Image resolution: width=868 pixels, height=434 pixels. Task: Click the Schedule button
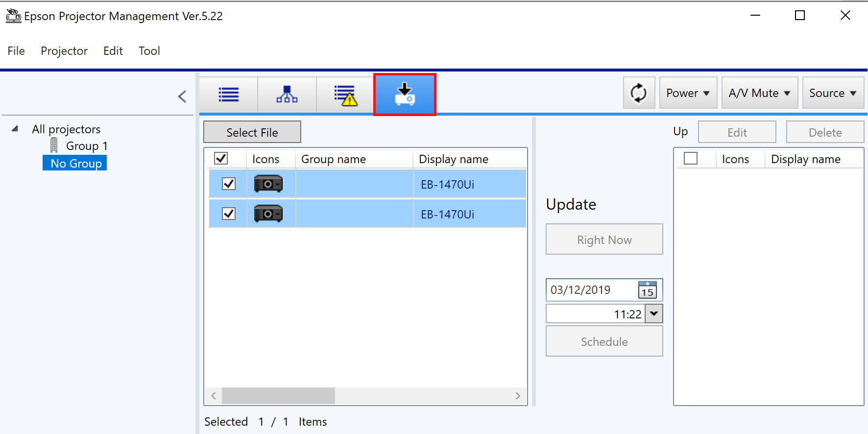click(604, 341)
